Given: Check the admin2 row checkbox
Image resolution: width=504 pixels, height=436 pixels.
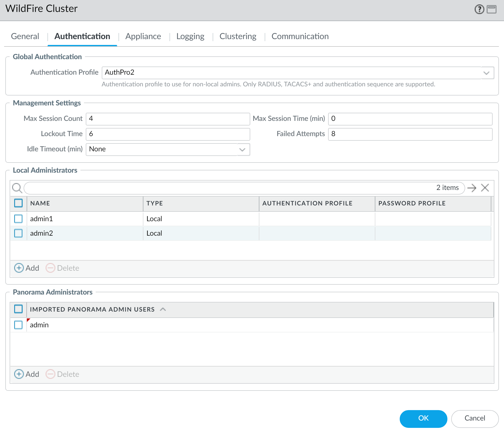Looking at the screenshot, I should [x=18, y=233].
